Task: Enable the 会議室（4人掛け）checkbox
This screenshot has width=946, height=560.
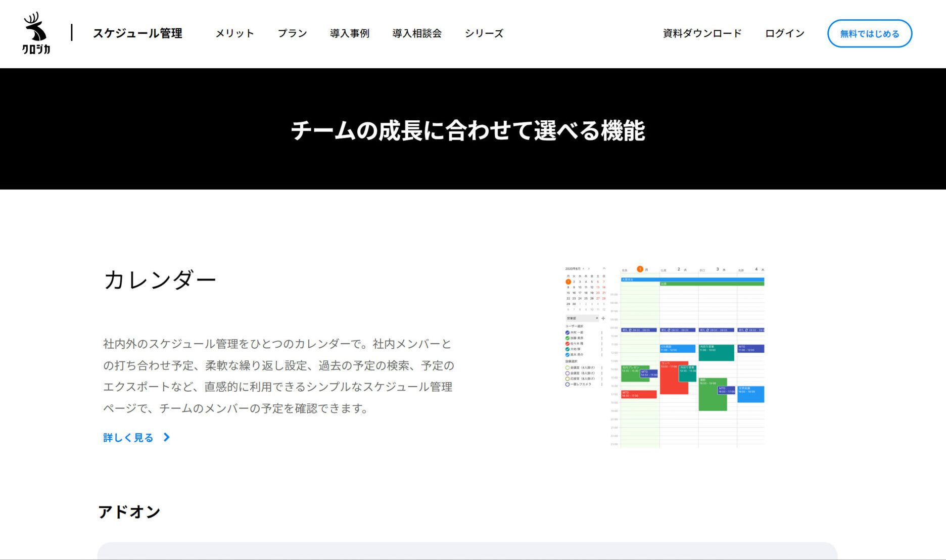Action: click(566, 368)
